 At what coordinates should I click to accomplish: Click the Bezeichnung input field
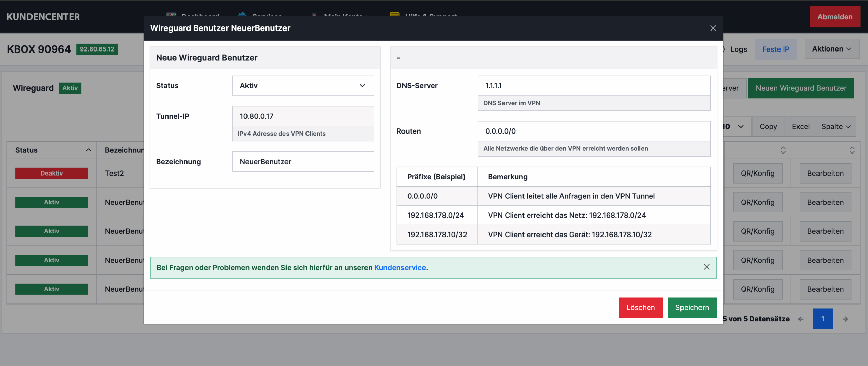pyautogui.click(x=303, y=162)
